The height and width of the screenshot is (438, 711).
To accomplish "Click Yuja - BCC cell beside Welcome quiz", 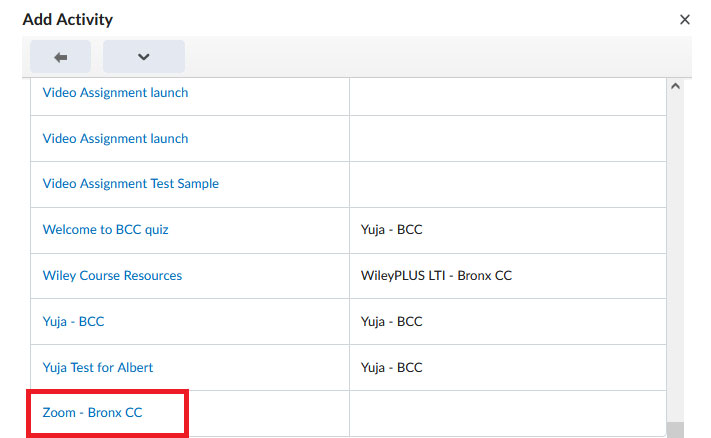I will coord(508,230).
